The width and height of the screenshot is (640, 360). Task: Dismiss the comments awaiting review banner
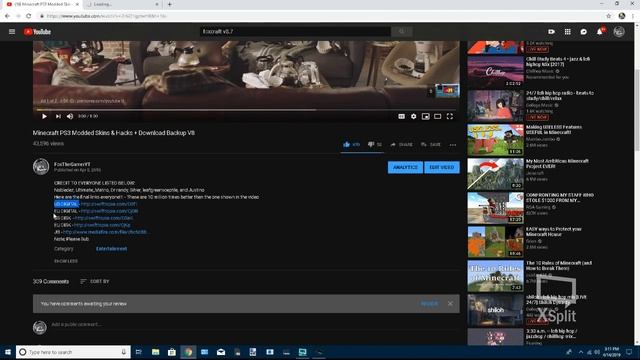[x=450, y=304]
